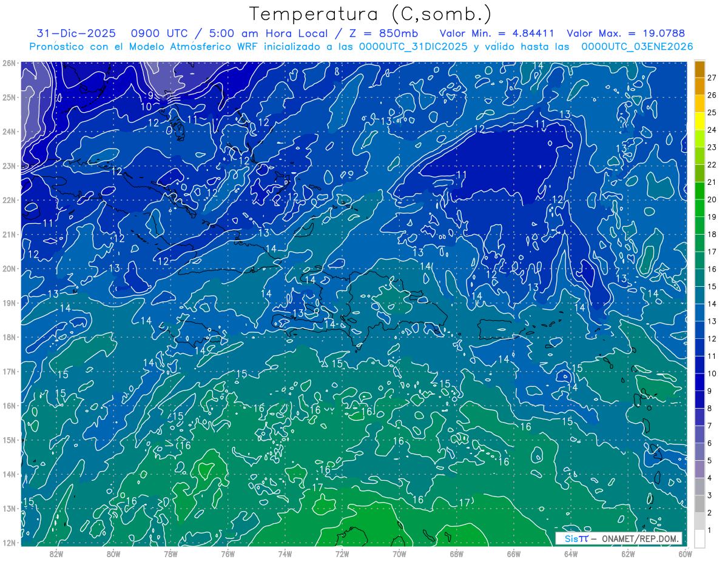
Task: Click the date text 31-Dic-2025
Action: tap(76, 33)
